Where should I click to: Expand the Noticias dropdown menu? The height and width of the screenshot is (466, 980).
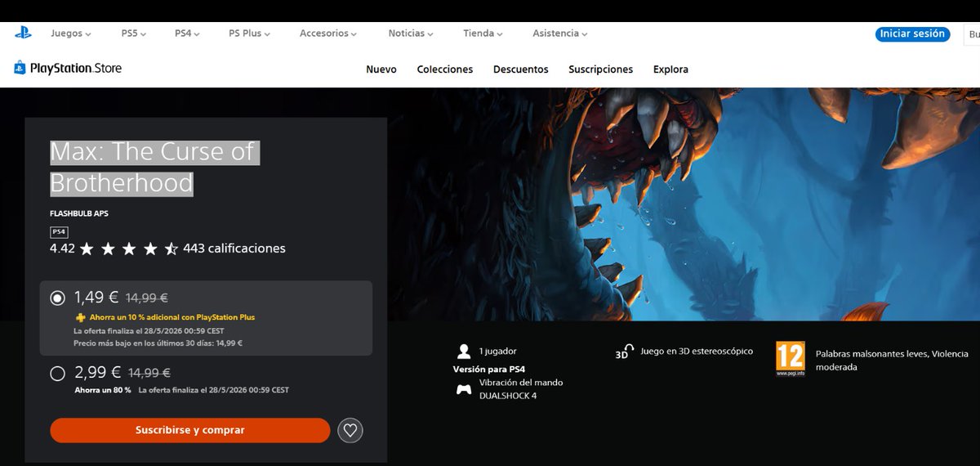(x=411, y=34)
